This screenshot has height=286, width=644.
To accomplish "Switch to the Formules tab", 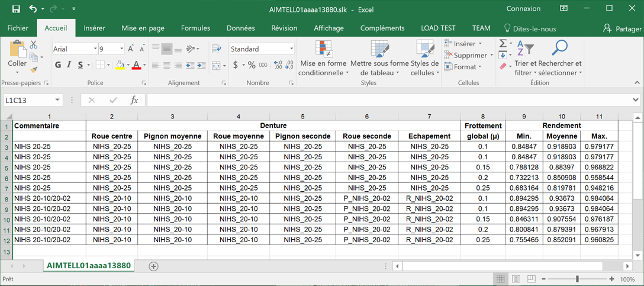I will pos(195,28).
